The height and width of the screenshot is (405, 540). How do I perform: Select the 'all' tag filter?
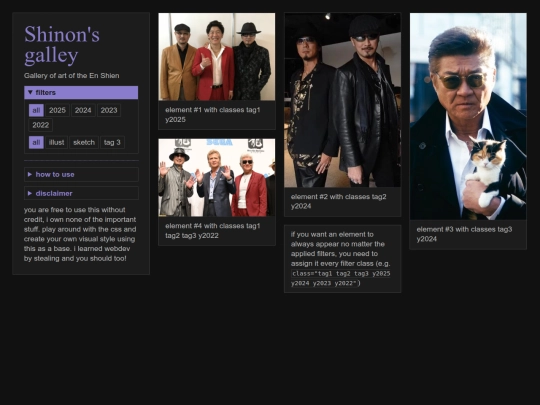[36, 143]
